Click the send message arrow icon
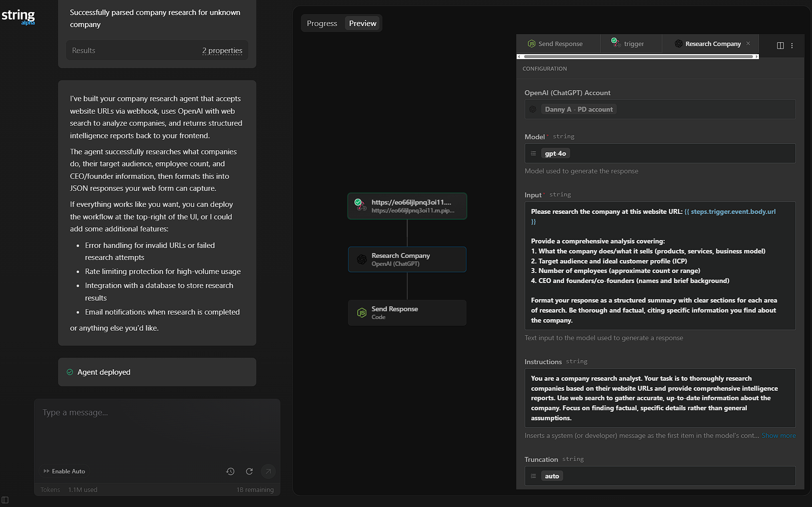Viewport: 812px width, 507px height. pos(268,471)
